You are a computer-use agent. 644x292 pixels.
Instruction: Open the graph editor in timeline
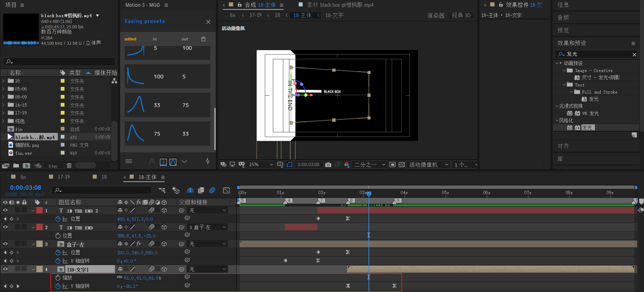click(226, 190)
